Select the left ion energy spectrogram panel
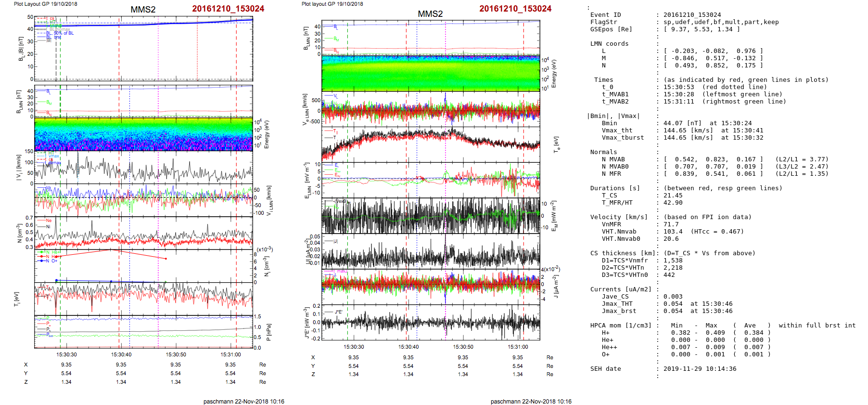Viewport: 868px width, 405px height. (x=143, y=134)
